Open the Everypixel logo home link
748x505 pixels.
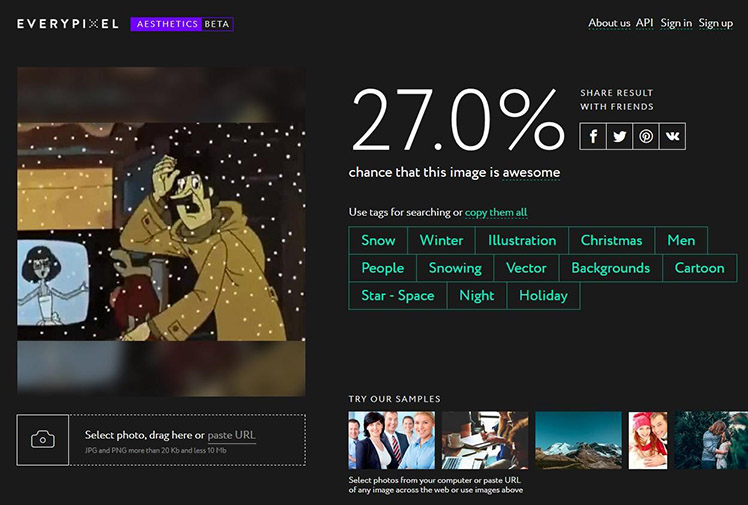[68, 24]
